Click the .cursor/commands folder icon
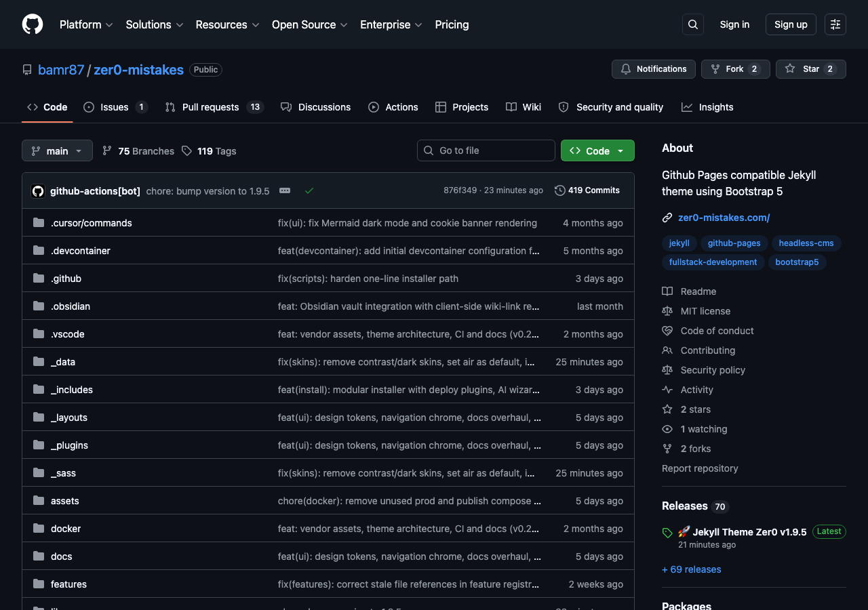This screenshot has width=868, height=610. (39, 223)
